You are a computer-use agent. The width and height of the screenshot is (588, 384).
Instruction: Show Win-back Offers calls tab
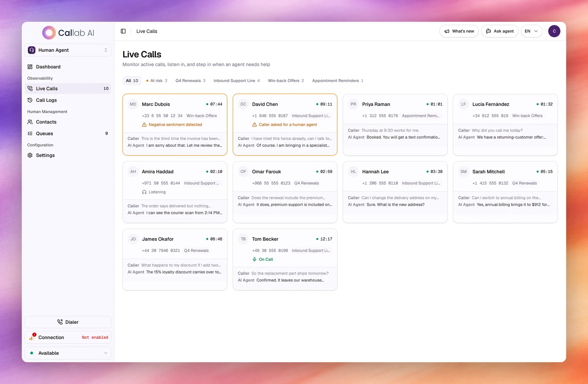point(286,81)
